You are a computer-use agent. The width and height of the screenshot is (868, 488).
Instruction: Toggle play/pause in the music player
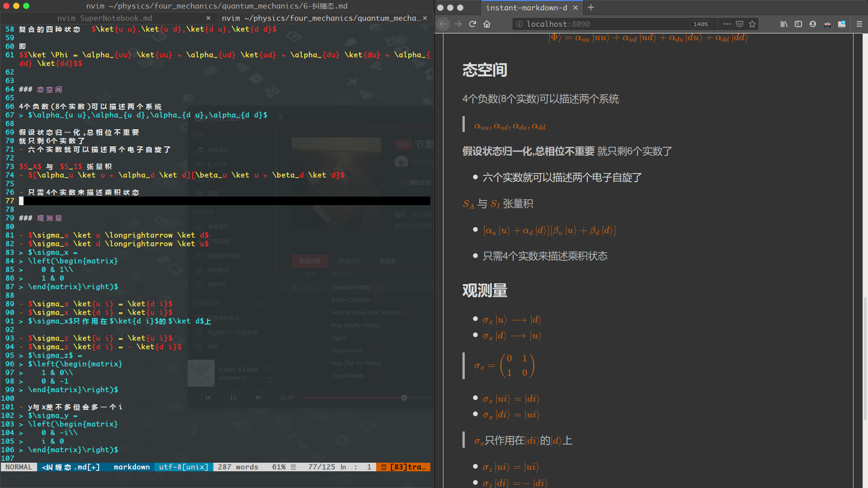tap(233, 398)
